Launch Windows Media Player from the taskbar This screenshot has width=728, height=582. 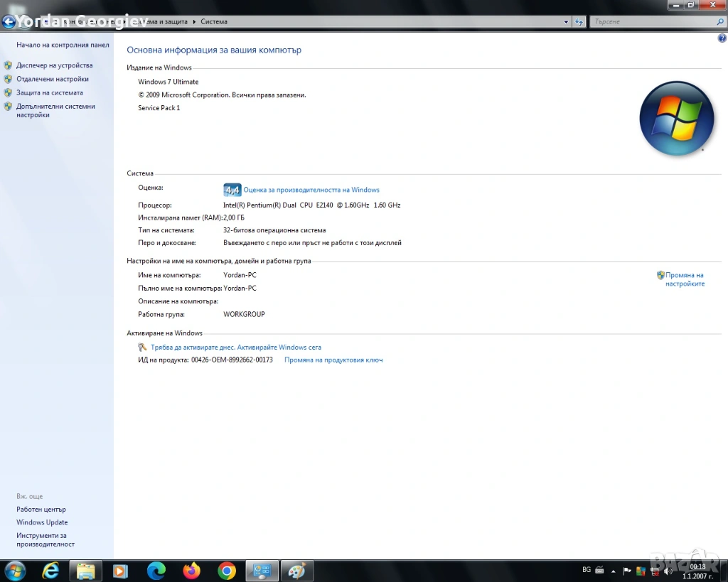coord(120,570)
